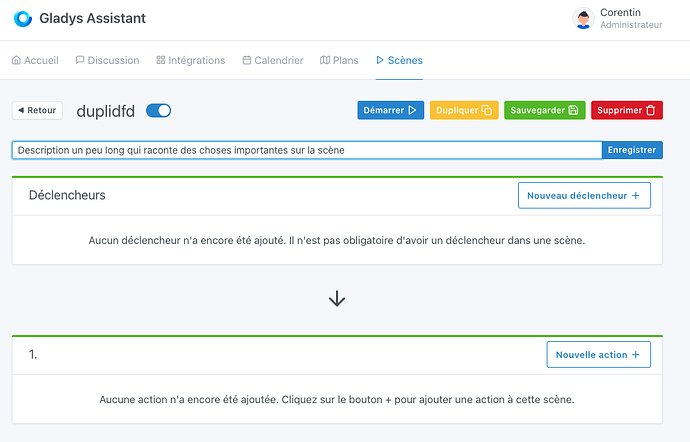Add a trigger with Nouveau déclencheur
This screenshot has height=442, width=690.
coord(584,195)
